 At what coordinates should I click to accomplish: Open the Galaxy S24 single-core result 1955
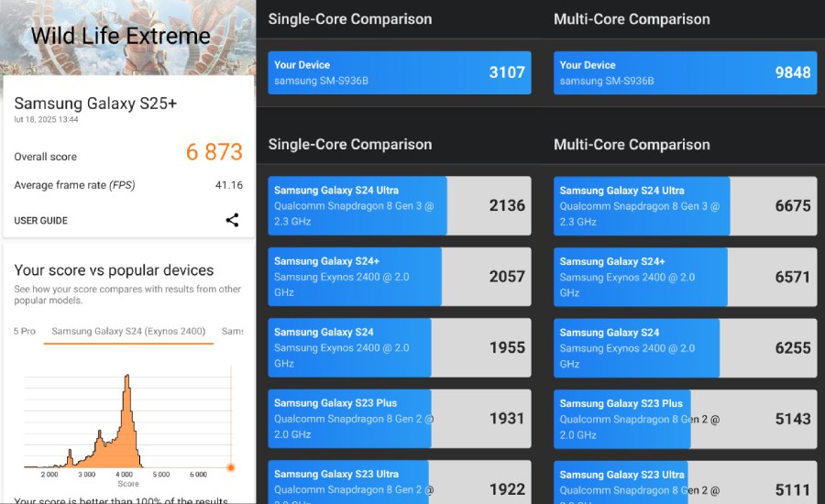(x=399, y=347)
